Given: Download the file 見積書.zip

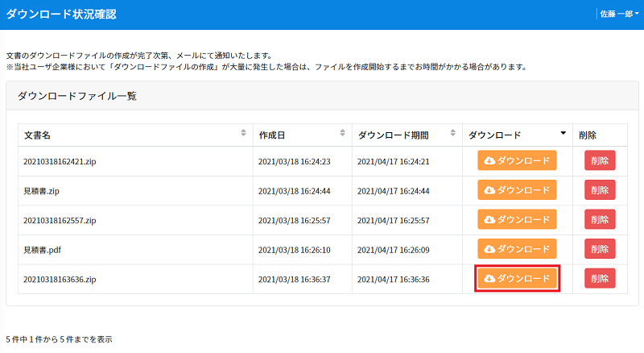Looking at the screenshot, I should tap(517, 190).
